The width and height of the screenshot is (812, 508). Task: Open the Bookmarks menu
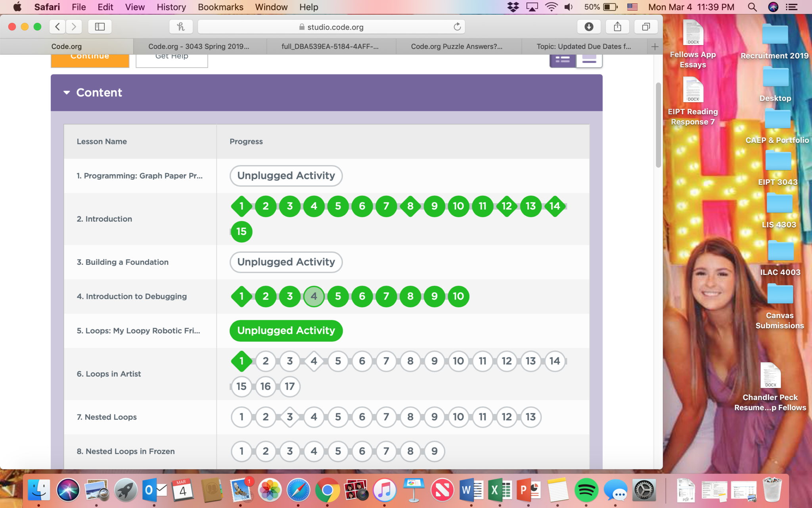coord(220,7)
